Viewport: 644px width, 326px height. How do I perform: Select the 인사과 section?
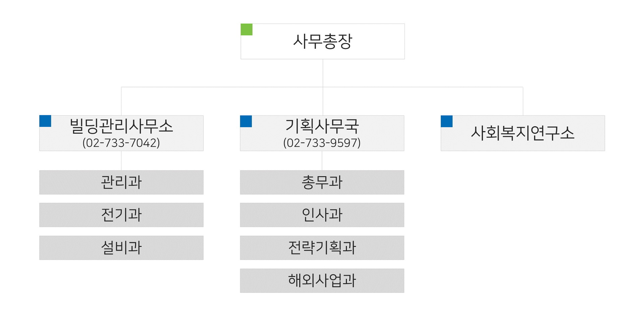(x=322, y=215)
